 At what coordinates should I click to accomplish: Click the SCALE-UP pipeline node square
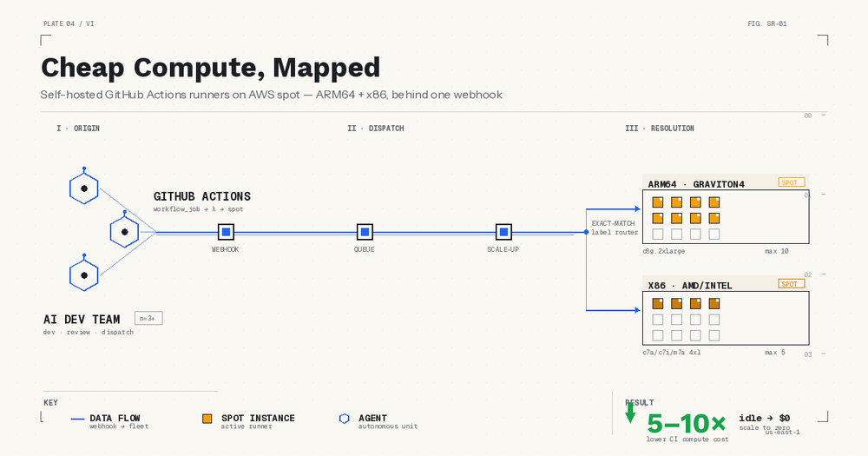pyautogui.click(x=503, y=232)
